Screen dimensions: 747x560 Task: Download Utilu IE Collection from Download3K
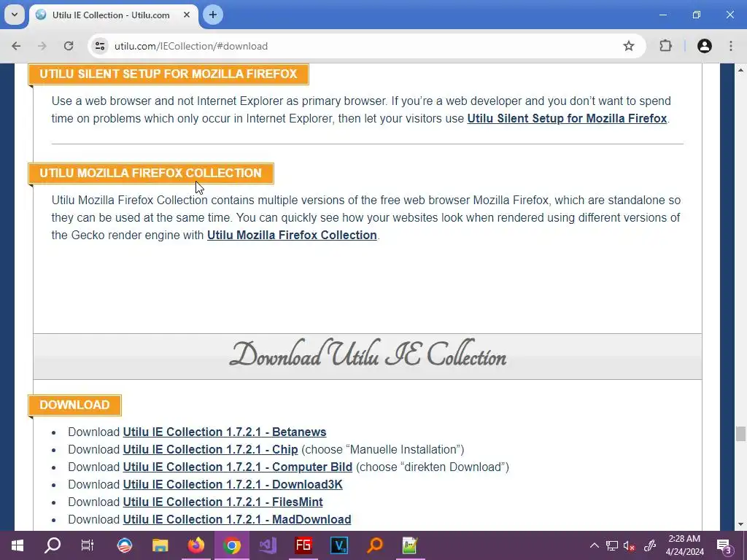[233, 484]
